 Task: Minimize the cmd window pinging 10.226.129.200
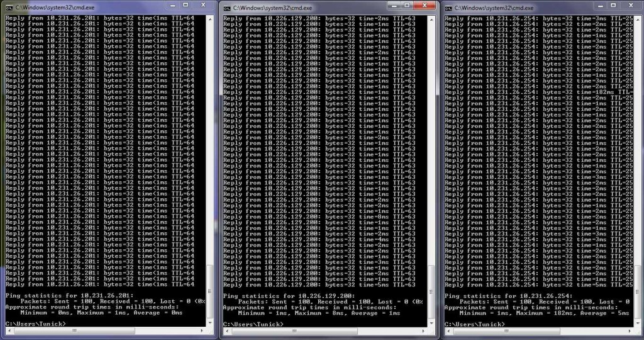(394, 5)
